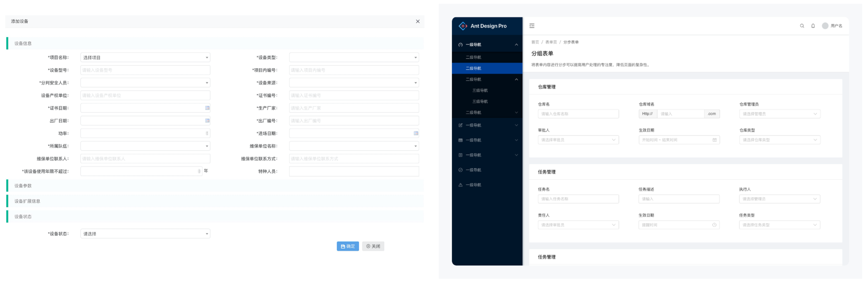This screenshot has width=868, height=284.
Task: Open calendar icon for 进场日期
Action: pyautogui.click(x=416, y=133)
